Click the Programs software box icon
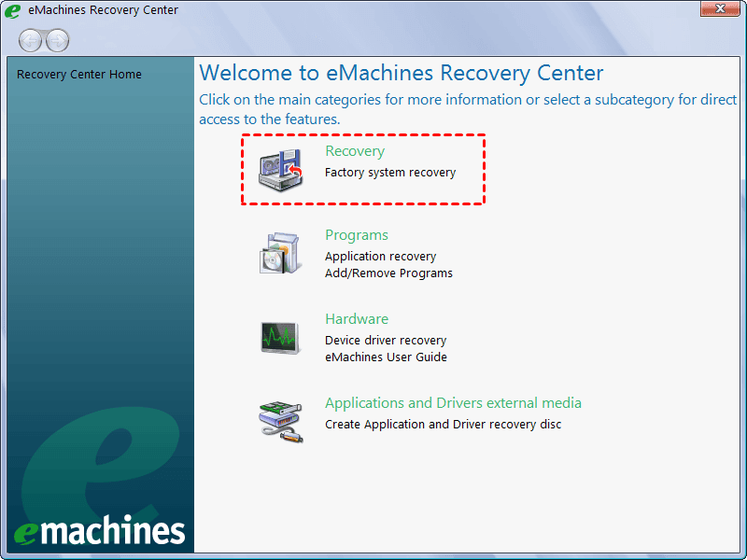 (x=281, y=253)
